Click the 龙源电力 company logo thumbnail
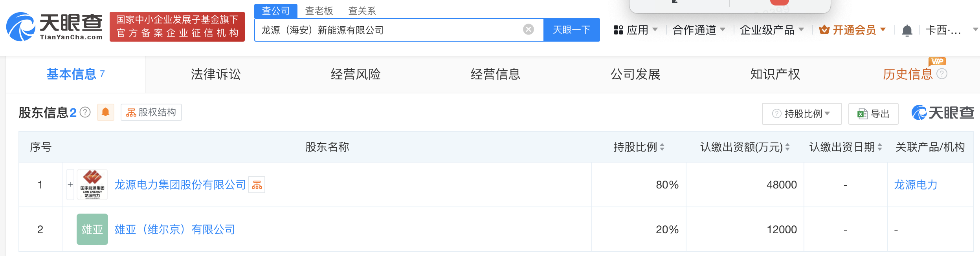980x256 pixels. point(92,185)
